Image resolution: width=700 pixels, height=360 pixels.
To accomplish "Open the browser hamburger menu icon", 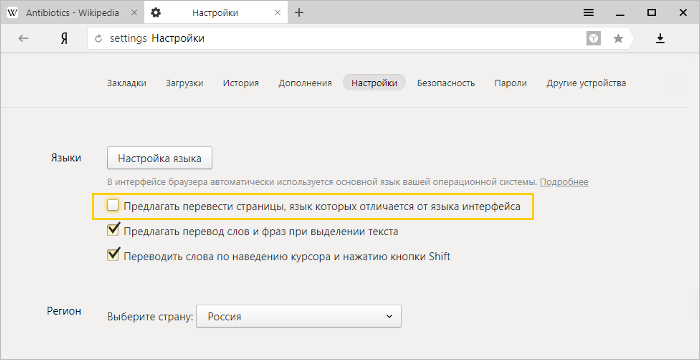I will tap(589, 13).
